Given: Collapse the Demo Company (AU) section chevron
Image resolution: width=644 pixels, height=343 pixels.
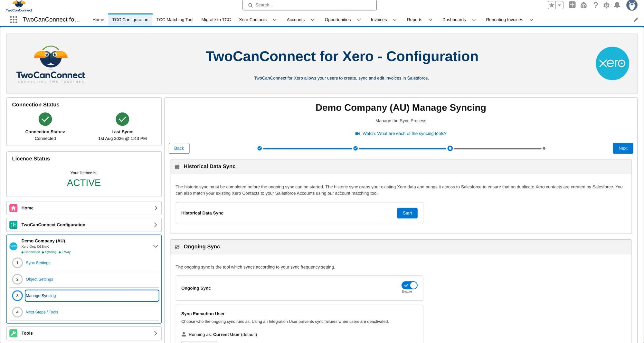Looking at the screenshot, I should click(156, 246).
